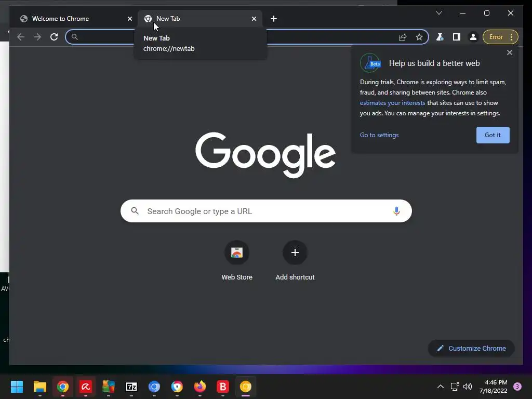
Task: Close the Welcome to Chrome tab
Action: (129, 19)
